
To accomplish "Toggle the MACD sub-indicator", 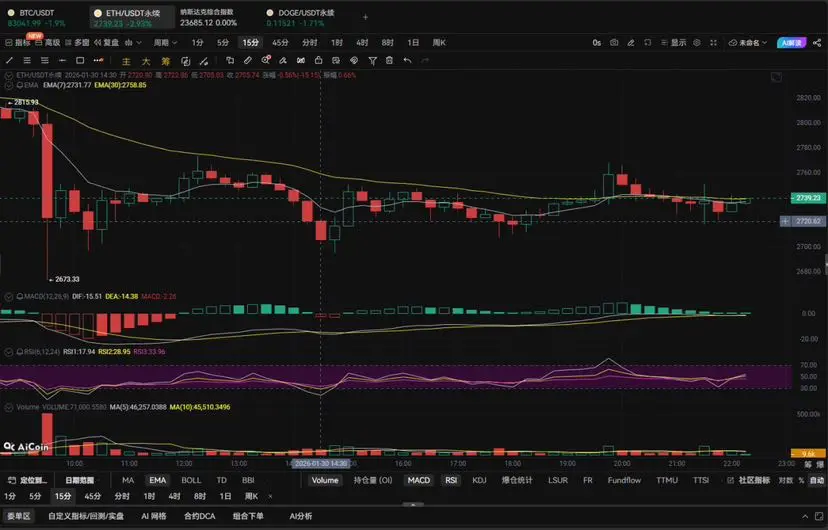I will point(419,480).
